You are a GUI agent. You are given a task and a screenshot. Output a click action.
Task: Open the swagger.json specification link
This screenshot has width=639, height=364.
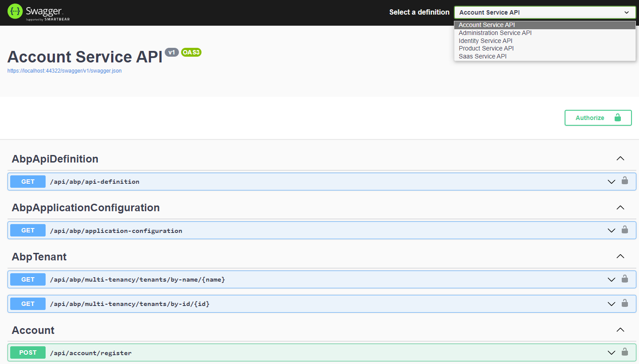coord(65,71)
